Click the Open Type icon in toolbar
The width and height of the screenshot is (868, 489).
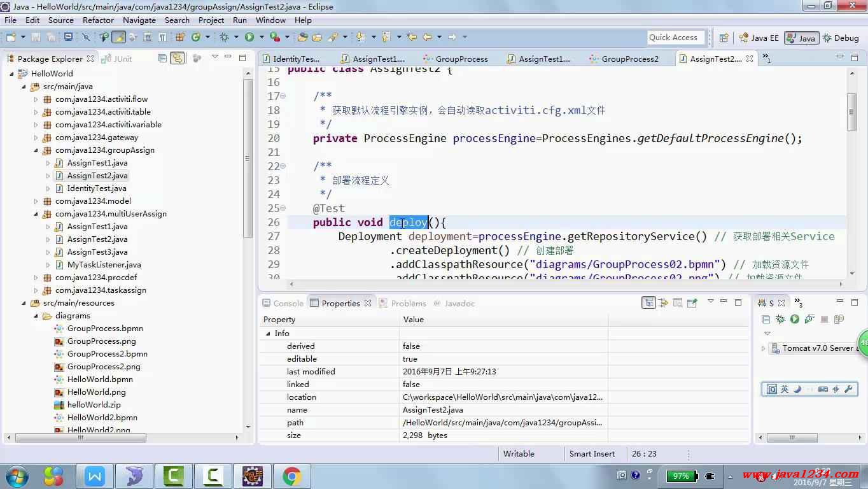tap(302, 38)
